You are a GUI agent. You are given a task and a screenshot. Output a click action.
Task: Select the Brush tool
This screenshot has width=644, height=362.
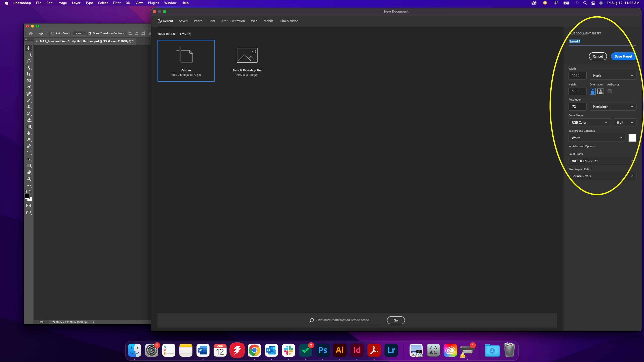(29, 100)
